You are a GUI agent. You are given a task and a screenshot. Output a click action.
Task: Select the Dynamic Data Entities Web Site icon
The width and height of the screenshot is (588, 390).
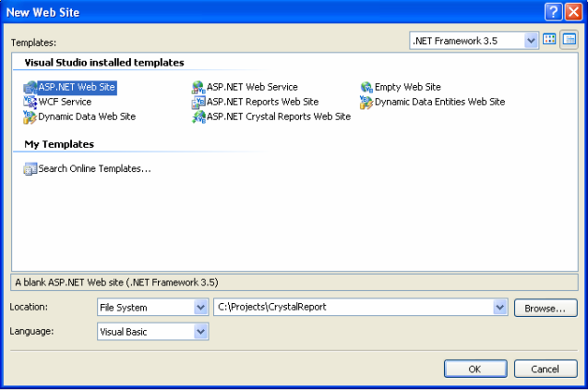click(x=366, y=102)
